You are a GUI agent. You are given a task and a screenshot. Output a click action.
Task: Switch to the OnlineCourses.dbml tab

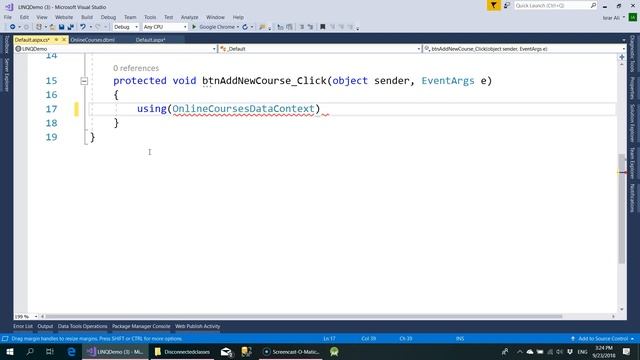(92, 40)
